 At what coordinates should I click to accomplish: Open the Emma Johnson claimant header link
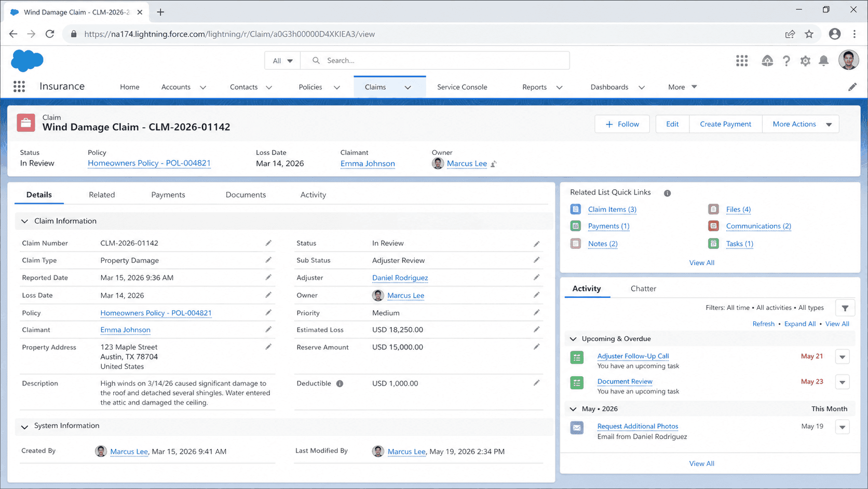(x=368, y=164)
